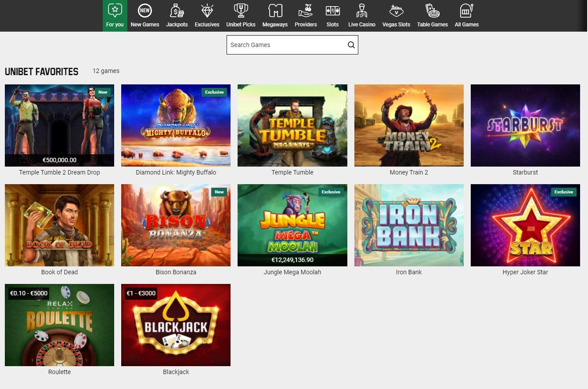Click the Unibet Favorites heading

[x=42, y=72]
